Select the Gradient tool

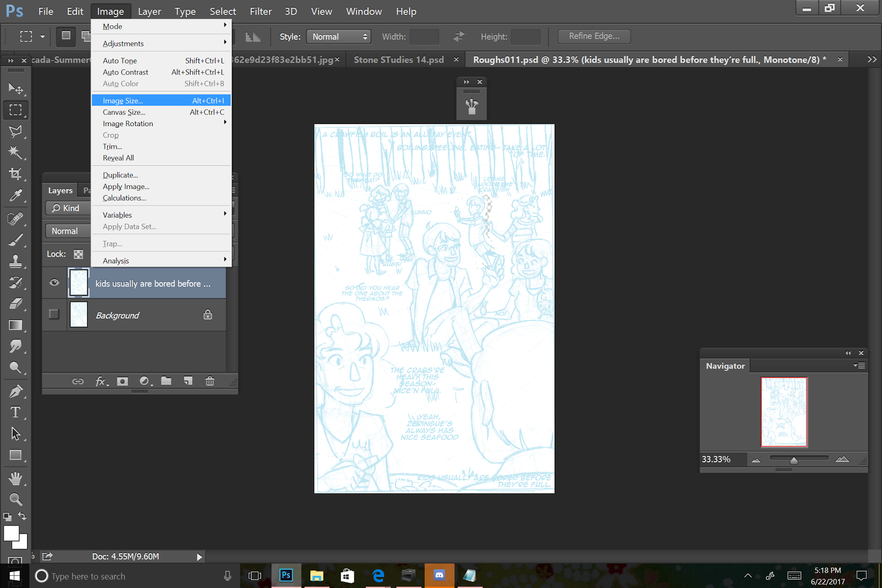click(x=15, y=325)
